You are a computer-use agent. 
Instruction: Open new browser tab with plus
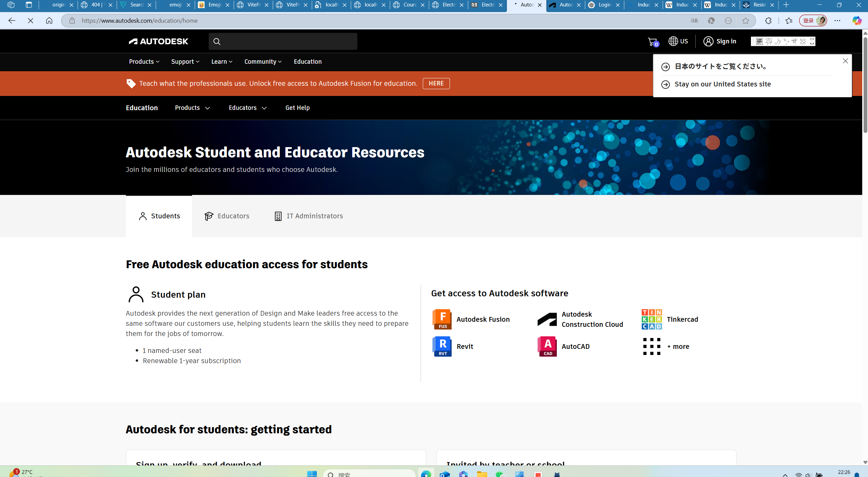tap(786, 5)
